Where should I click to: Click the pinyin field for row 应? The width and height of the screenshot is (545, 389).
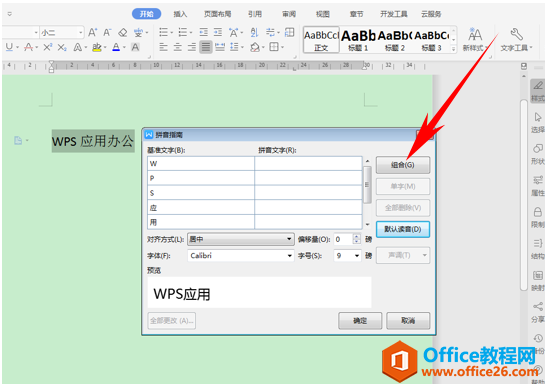point(308,208)
